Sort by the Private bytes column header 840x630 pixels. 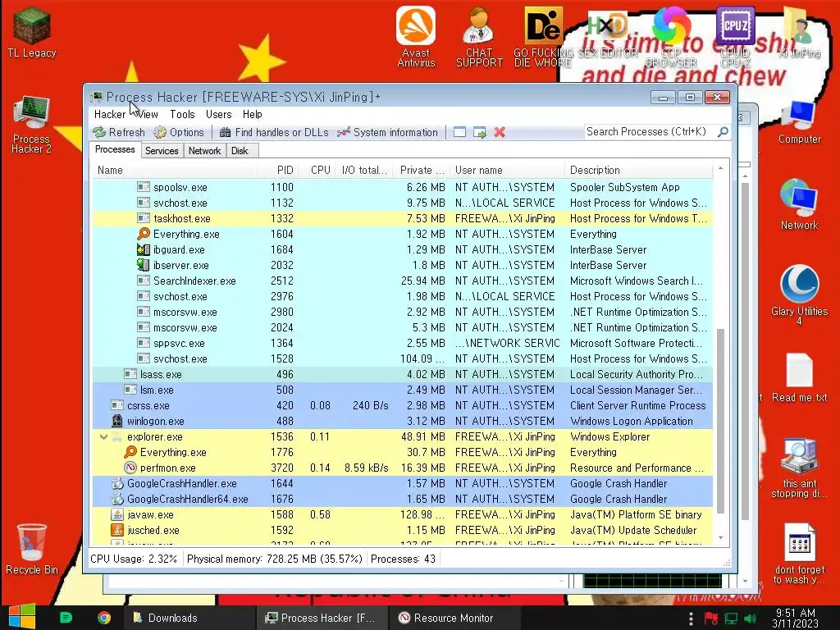click(x=421, y=170)
